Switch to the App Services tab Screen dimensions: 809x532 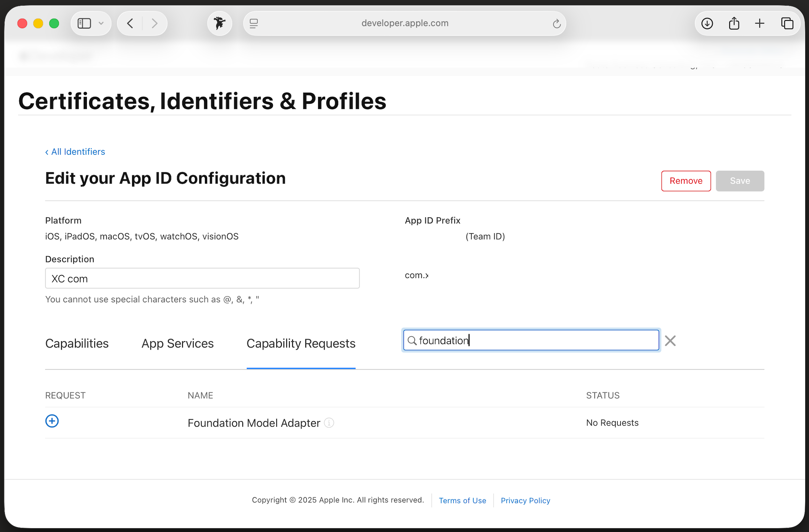tap(177, 344)
